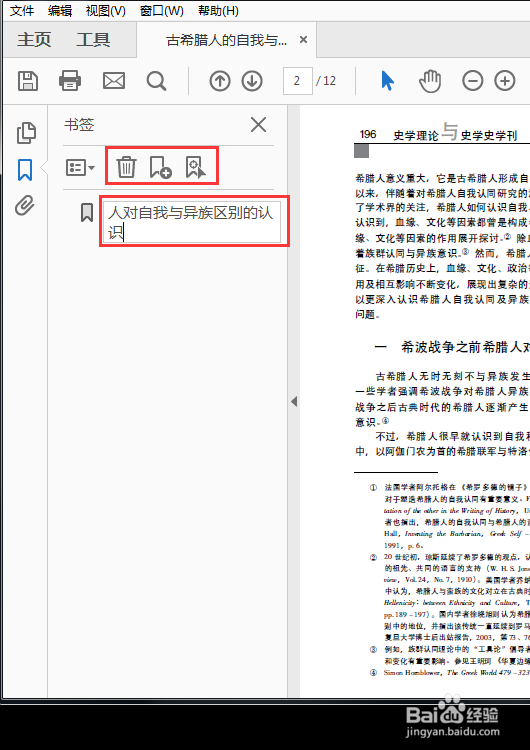Find the current bookmark icon

coord(196,167)
